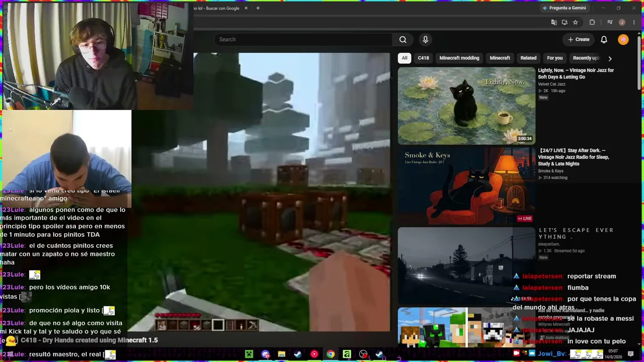Open Minecraft creeper icon in taskbar
The image size is (644, 362).
click(249, 354)
